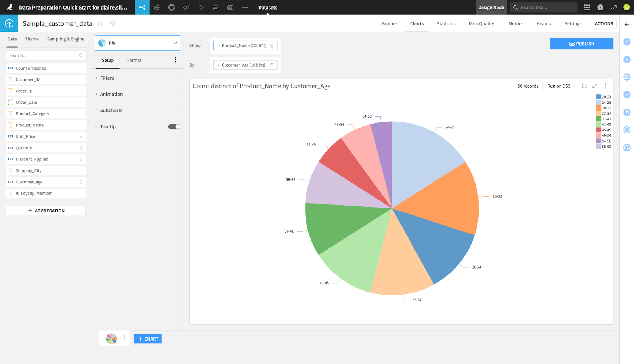Open the Details info panel on the right

pos(627,59)
